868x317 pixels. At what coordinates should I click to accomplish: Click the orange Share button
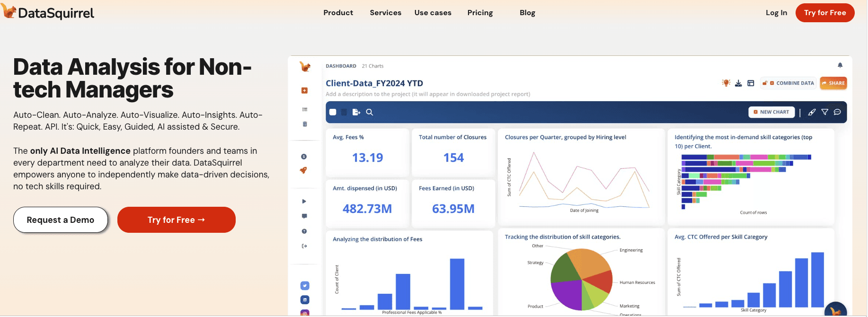click(833, 83)
